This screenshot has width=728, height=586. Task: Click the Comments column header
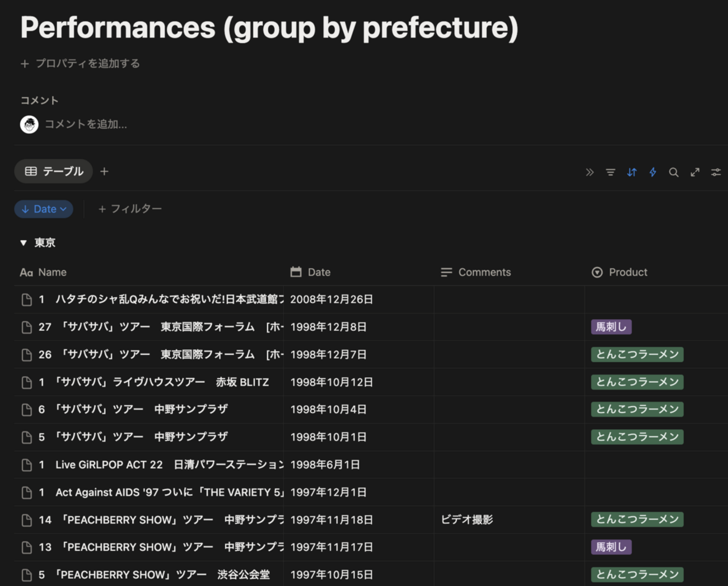coord(484,272)
